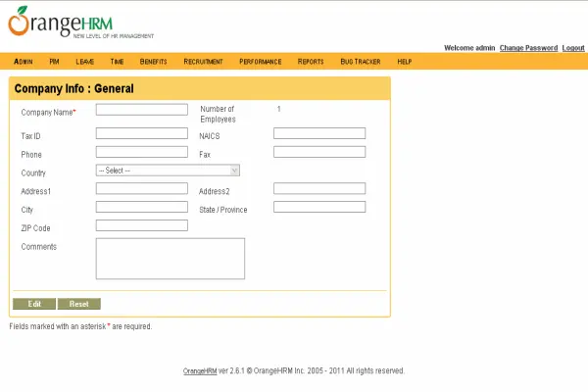The width and height of the screenshot is (588, 392).
Task: Open the Time menu
Action: click(x=117, y=62)
